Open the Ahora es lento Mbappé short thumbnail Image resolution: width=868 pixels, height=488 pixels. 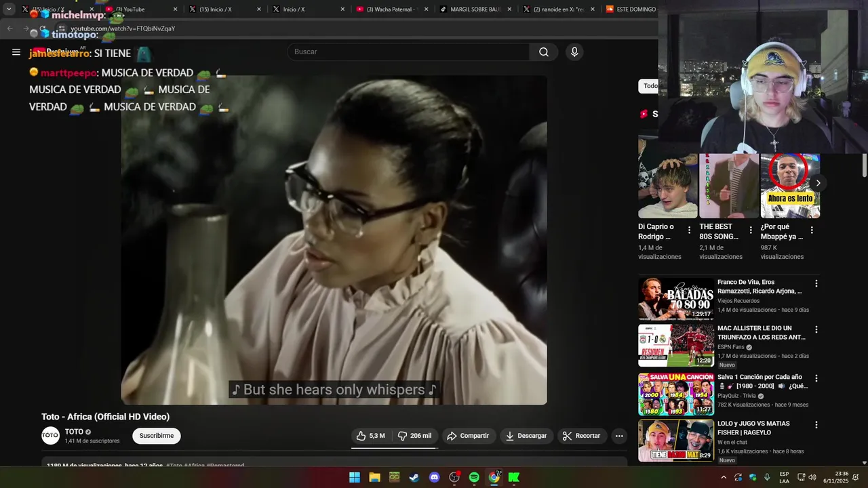790,186
